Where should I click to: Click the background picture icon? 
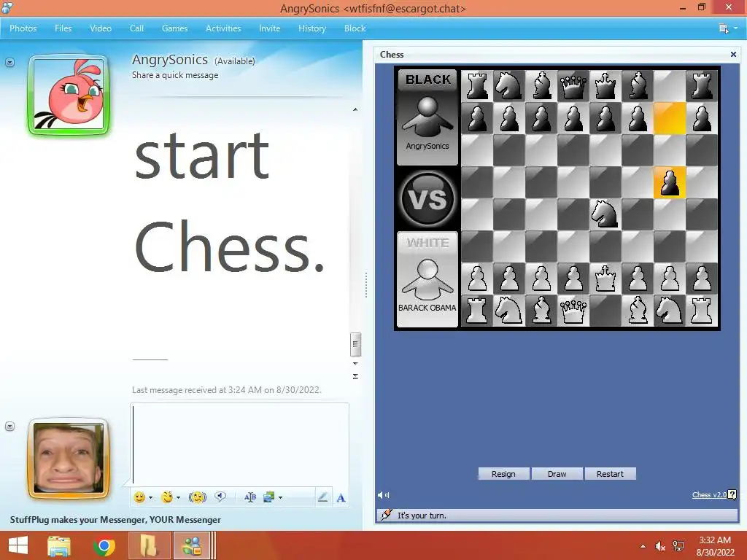point(268,497)
